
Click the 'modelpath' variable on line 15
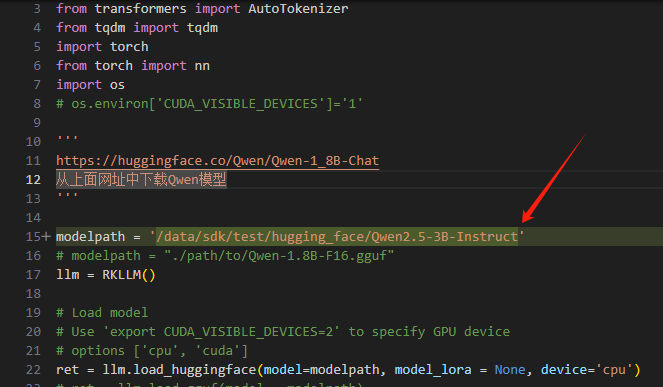pos(90,236)
